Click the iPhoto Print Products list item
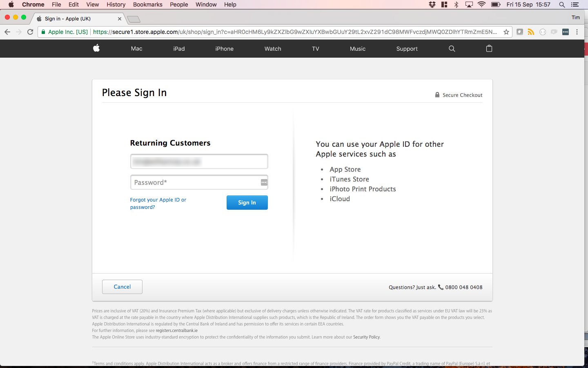This screenshot has height=368, width=588. pyautogui.click(x=363, y=189)
